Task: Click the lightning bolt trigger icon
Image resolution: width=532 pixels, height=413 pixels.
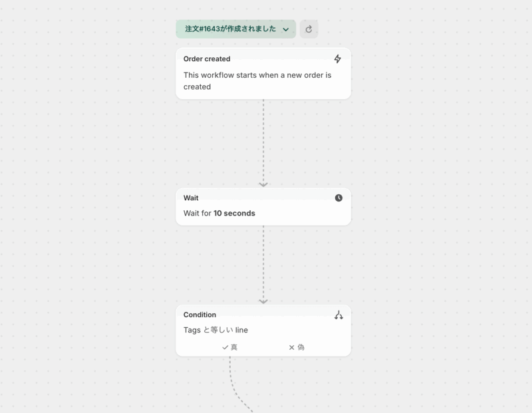Action: [x=338, y=59]
